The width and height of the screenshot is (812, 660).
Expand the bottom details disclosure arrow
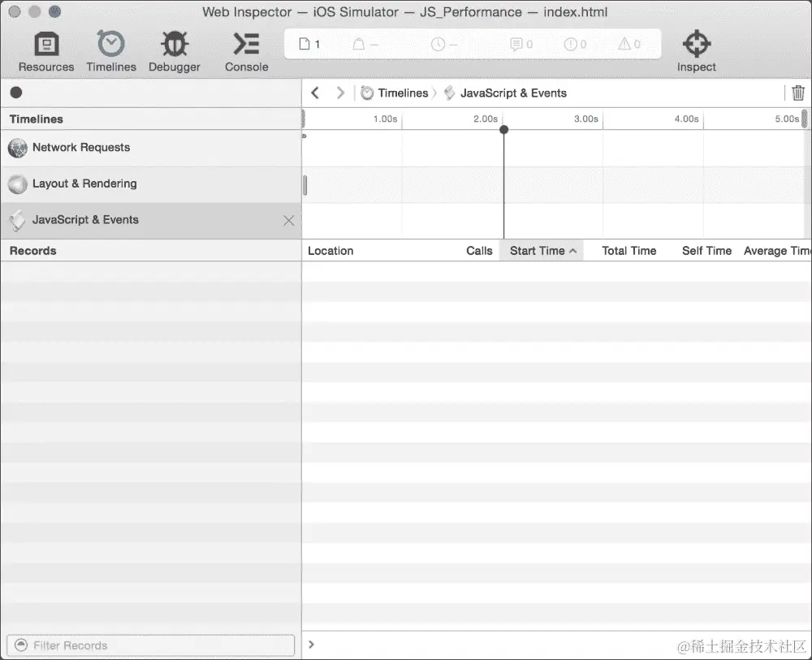click(311, 643)
